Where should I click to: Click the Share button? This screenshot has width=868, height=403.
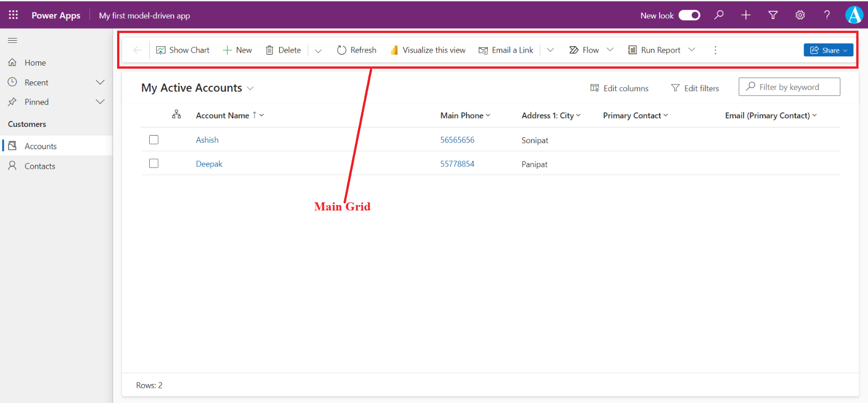(828, 50)
